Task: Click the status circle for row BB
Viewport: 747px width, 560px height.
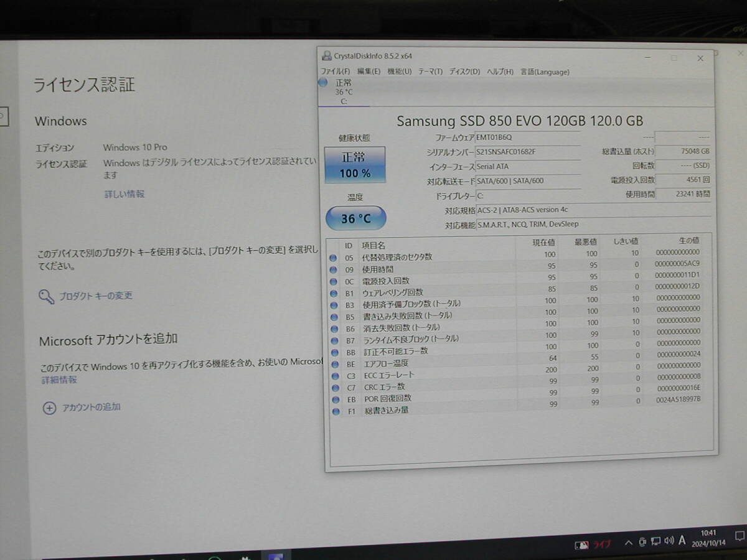Action: [x=334, y=352]
